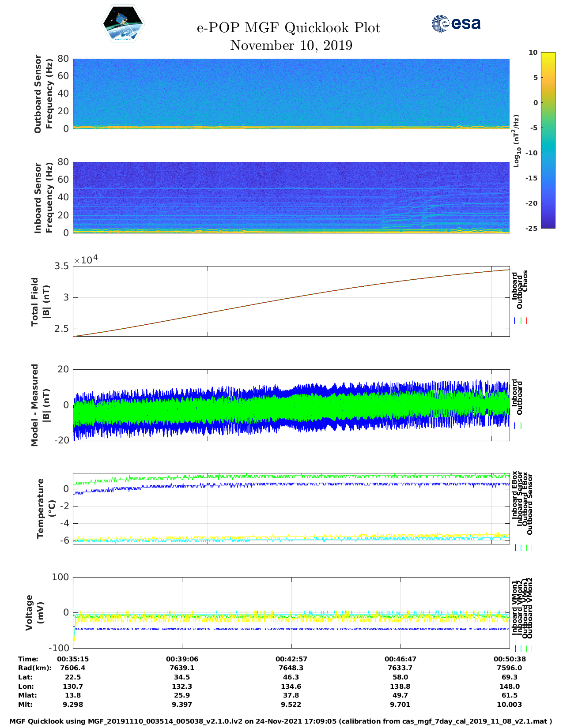Click the Voltage (mV) axis label
The height and width of the screenshot is (728, 563).
tap(35, 612)
